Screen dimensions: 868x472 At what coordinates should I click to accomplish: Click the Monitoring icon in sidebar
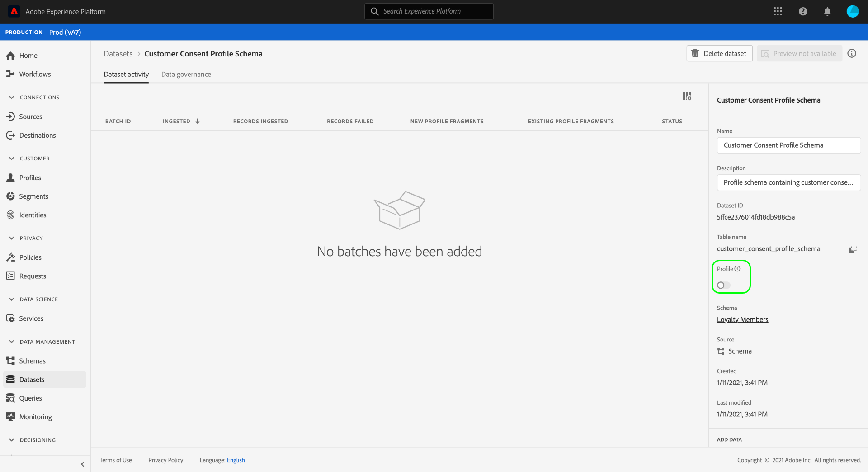pyautogui.click(x=11, y=416)
